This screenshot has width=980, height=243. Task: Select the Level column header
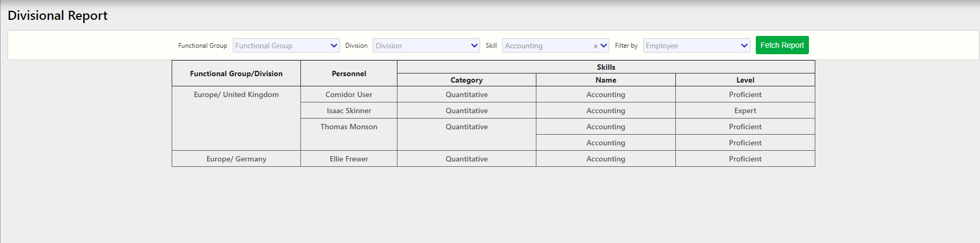point(745,80)
